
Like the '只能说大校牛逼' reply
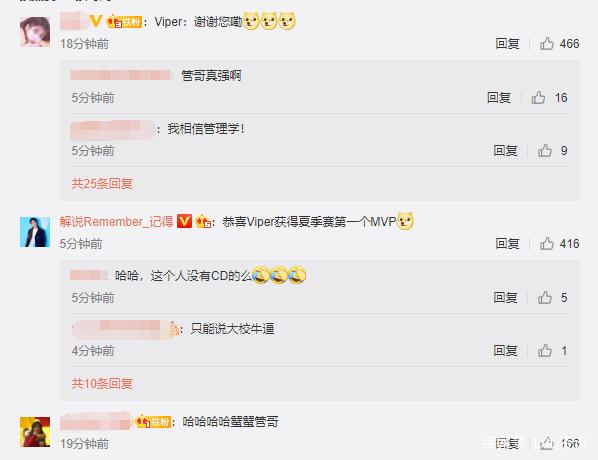[x=545, y=351]
